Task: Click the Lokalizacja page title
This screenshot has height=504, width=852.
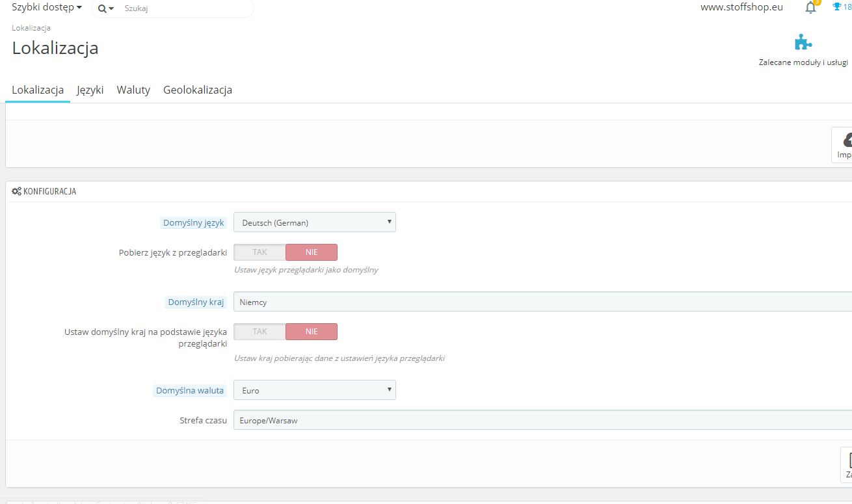Action: pyautogui.click(x=55, y=47)
